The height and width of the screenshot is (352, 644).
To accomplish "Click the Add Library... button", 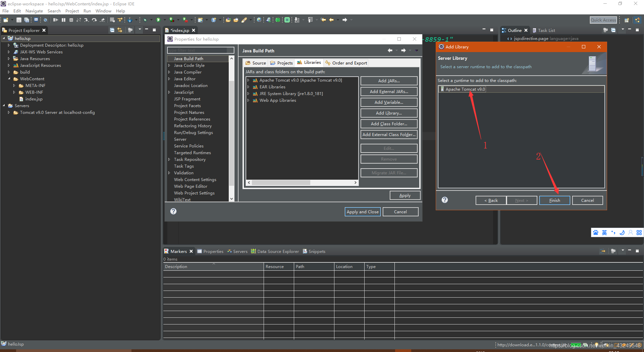I will tap(389, 113).
